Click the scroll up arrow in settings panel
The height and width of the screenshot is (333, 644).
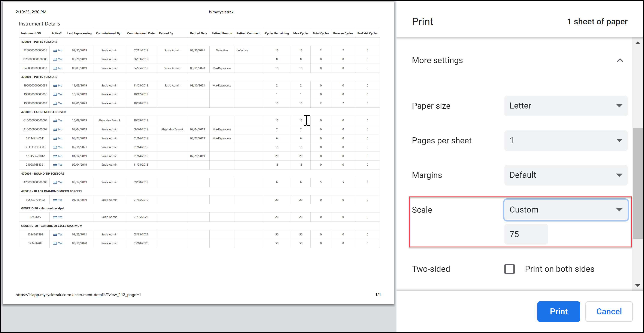pos(638,43)
